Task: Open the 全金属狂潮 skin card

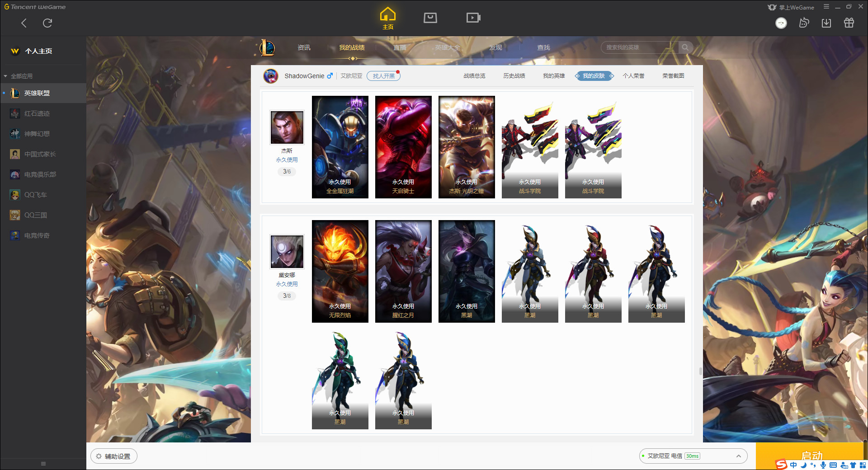Action: point(340,147)
